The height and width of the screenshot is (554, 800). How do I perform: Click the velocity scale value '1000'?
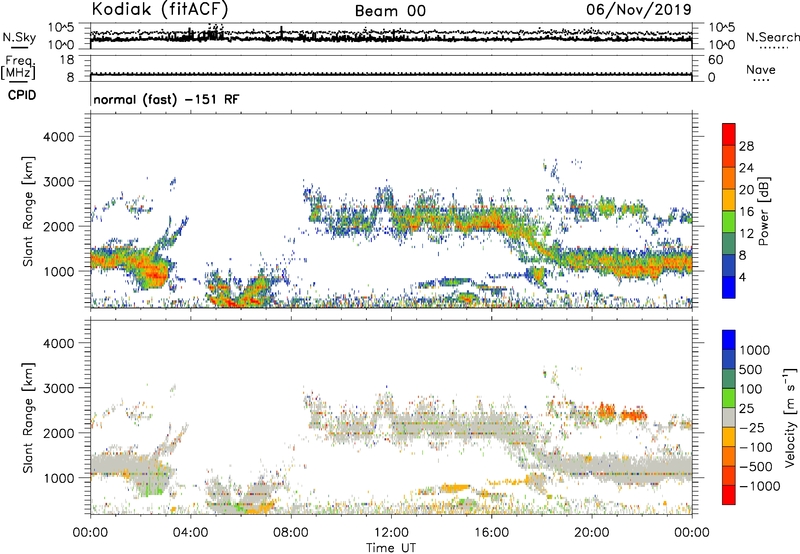pos(754,350)
